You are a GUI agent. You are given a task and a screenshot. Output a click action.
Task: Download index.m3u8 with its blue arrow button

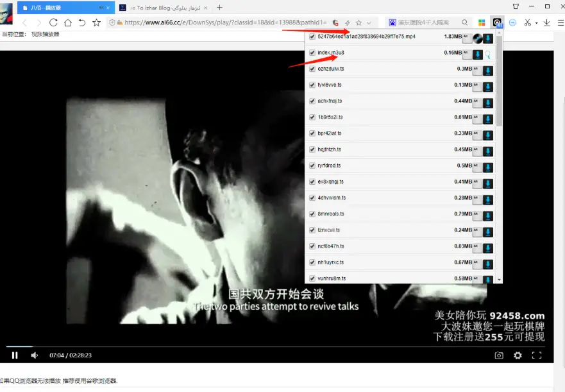[x=476, y=54]
